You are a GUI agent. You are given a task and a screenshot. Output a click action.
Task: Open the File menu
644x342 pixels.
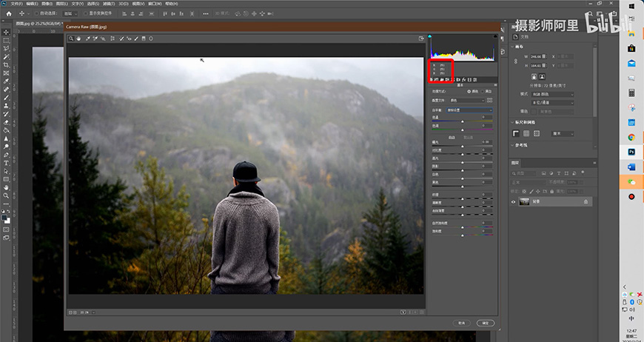click(x=16, y=4)
